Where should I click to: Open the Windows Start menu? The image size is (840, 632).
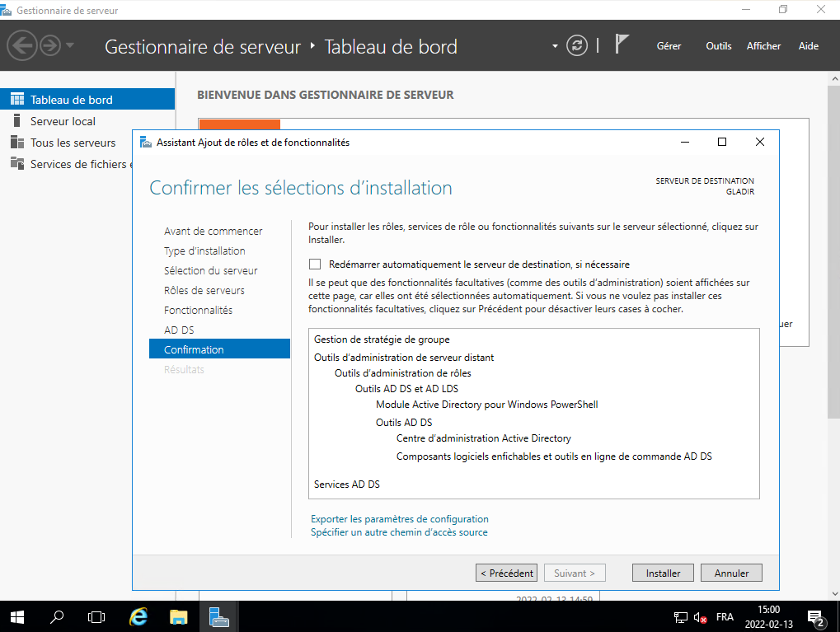pos(17,617)
